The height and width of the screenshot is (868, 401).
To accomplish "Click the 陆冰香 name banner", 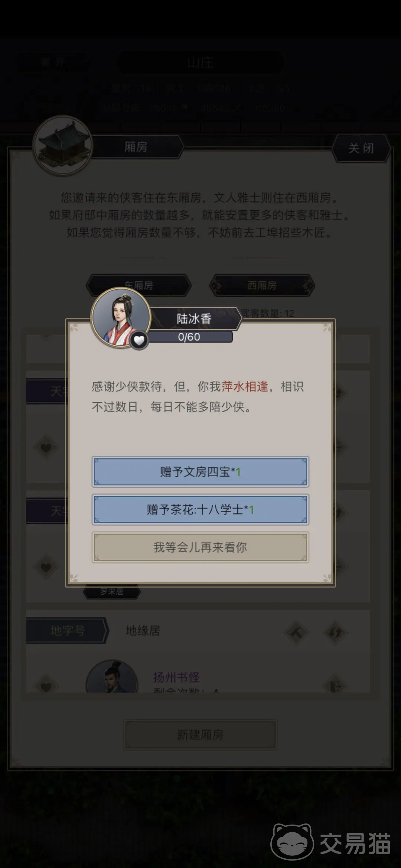I will point(194,319).
